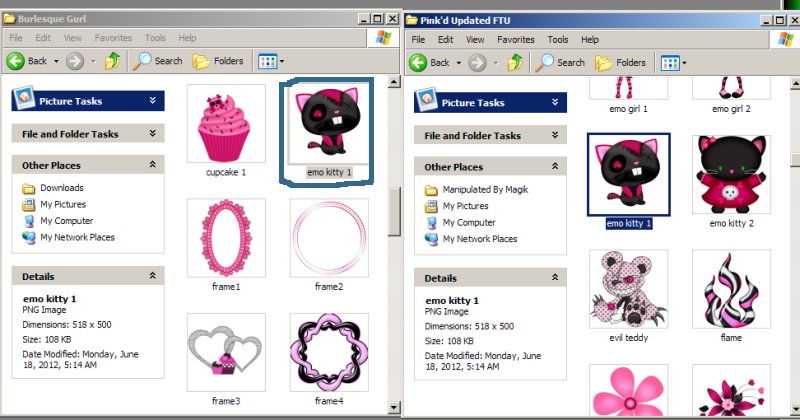The height and width of the screenshot is (420, 800).
Task: Click scroll down arrow in Burlesque Gurl file list
Action: coord(394,407)
